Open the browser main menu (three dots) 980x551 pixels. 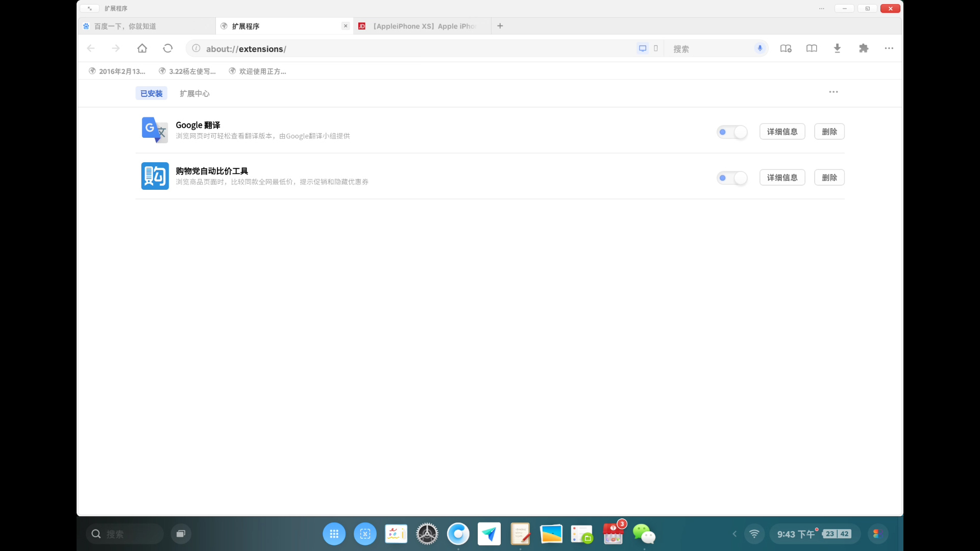(x=889, y=48)
